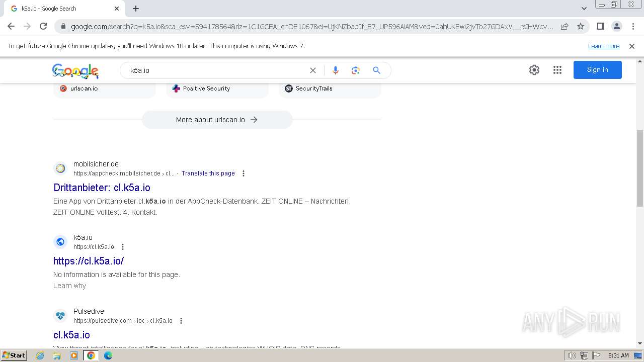Image resolution: width=644 pixels, height=362 pixels.
Task: Translate the mobilsicher.de result page
Action: (x=208, y=173)
